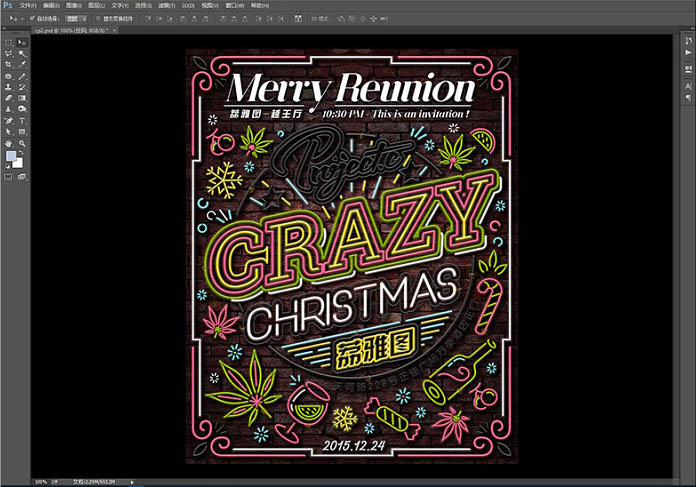The height and width of the screenshot is (487, 696).
Task: Select the Rectangular Marquee tool
Action: coord(9,42)
